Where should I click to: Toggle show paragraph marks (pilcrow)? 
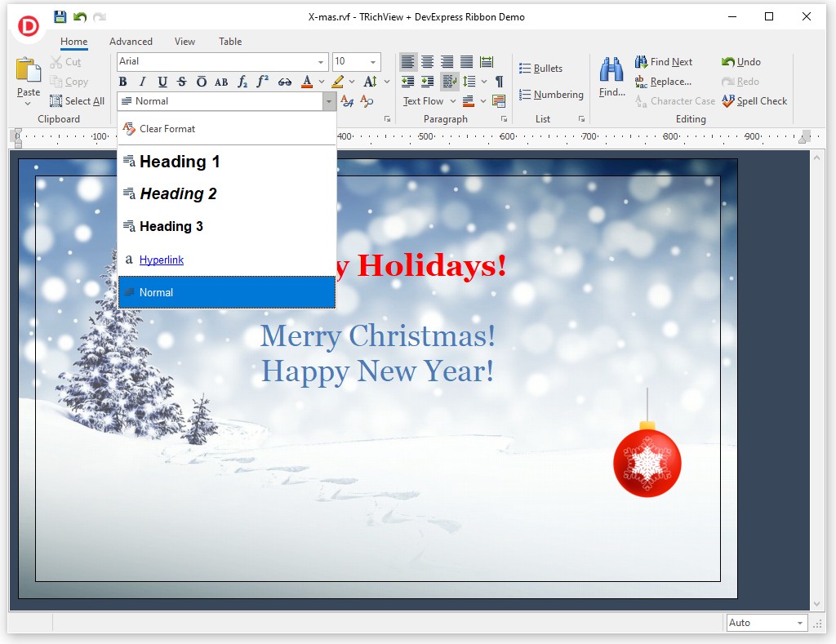(499, 82)
